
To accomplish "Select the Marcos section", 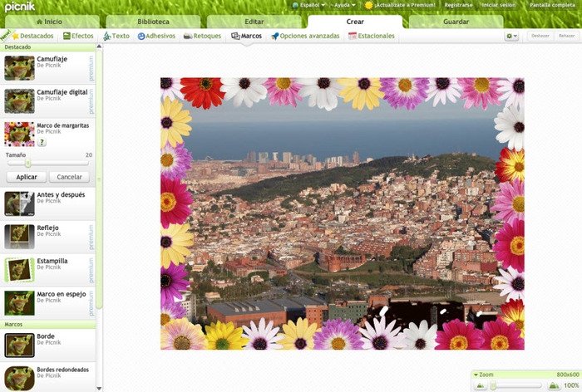I will click(x=246, y=36).
